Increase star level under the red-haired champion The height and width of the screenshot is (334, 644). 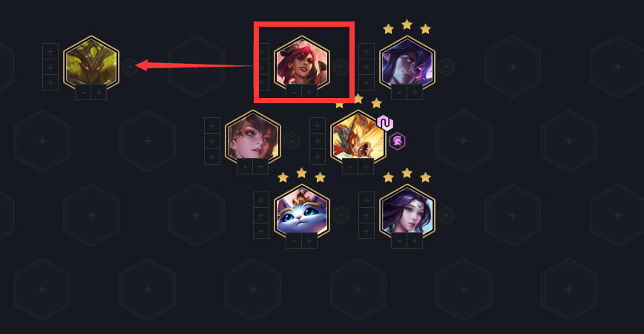309,93
